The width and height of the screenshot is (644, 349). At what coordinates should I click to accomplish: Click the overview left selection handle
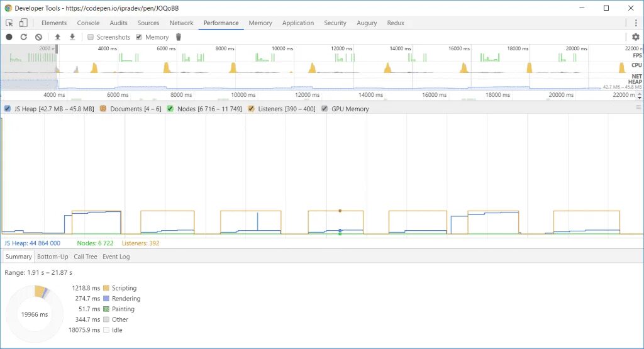coord(57,49)
